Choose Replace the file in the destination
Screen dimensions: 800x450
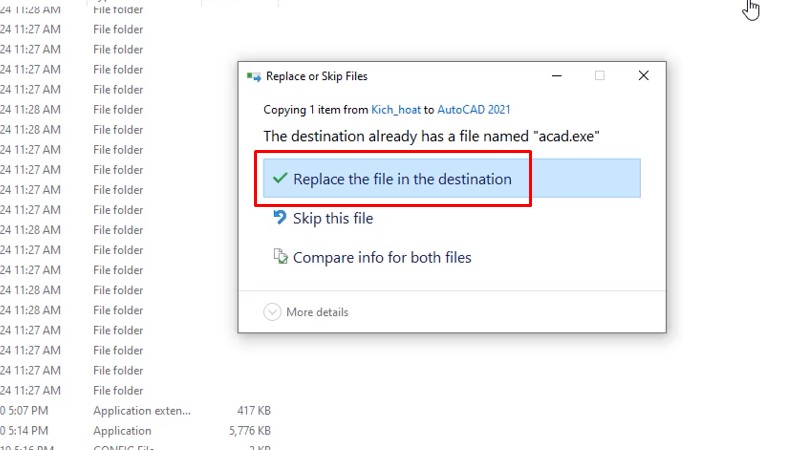402,180
